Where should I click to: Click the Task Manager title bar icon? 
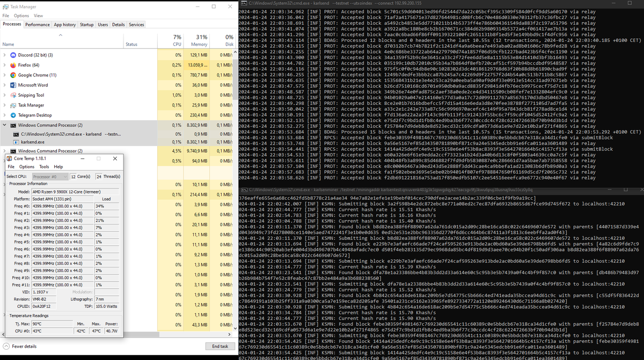[x=5, y=6]
